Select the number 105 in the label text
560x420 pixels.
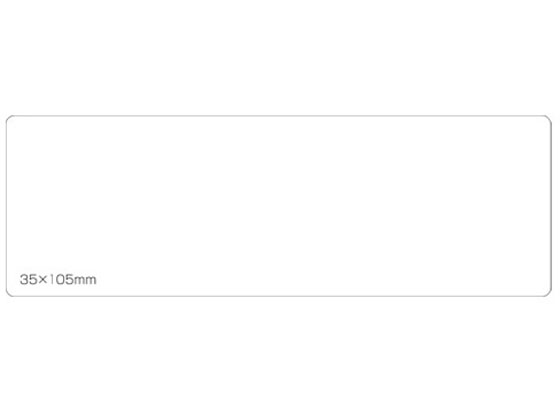click(x=61, y=279)
